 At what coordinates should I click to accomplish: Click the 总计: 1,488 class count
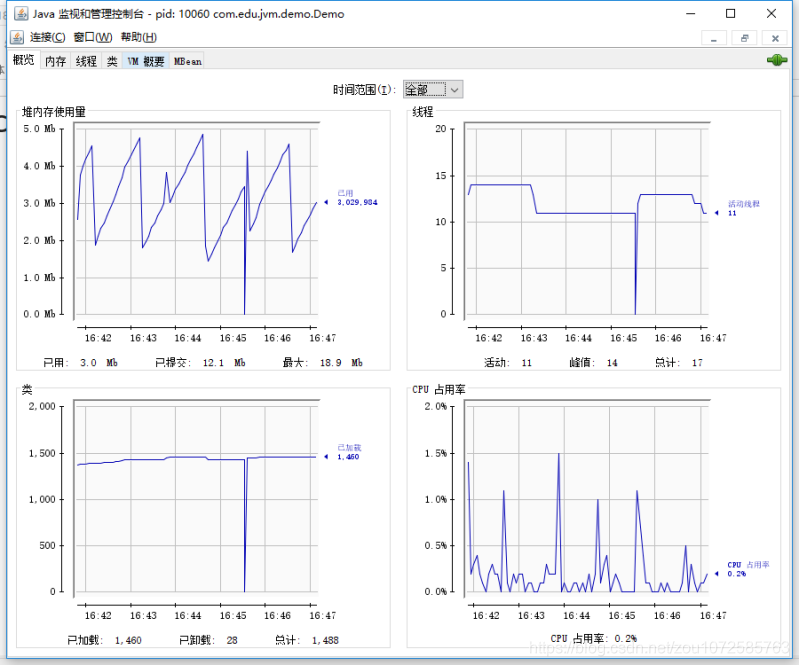tap(307, 641)
